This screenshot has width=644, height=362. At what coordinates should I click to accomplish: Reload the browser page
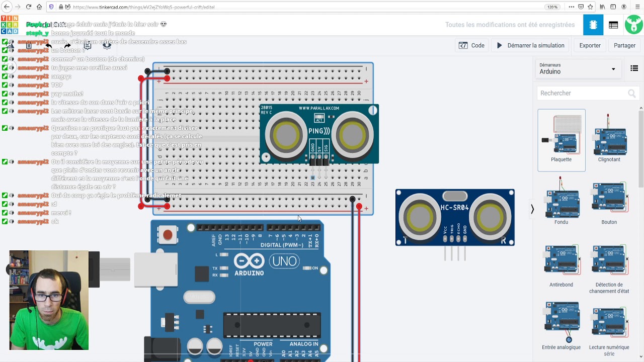pyautogui.click(x=28, y=7)
